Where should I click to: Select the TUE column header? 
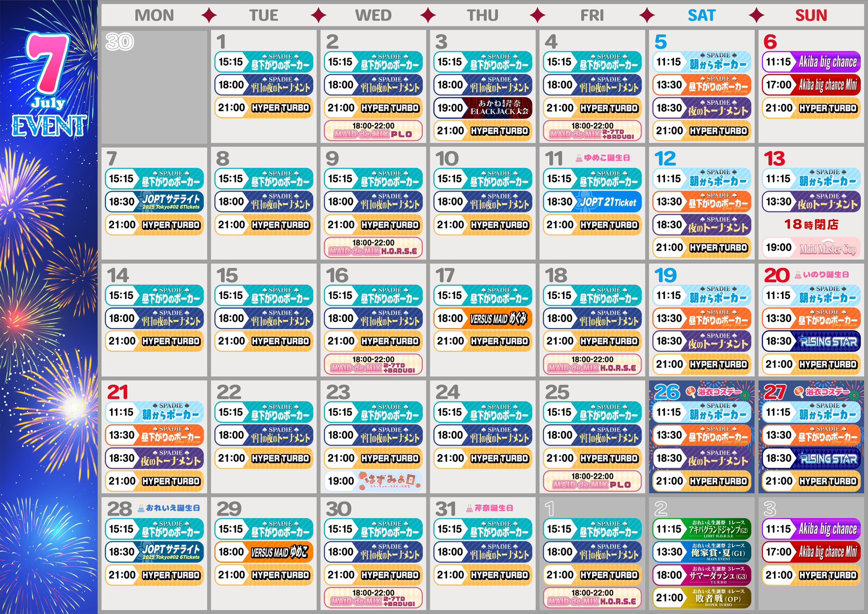pos(264,16)
